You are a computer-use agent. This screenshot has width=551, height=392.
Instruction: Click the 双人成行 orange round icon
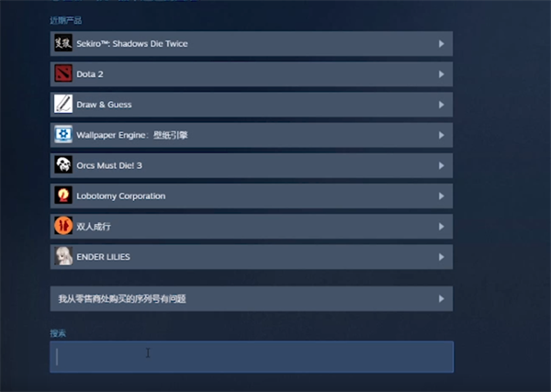coord(63,226)
